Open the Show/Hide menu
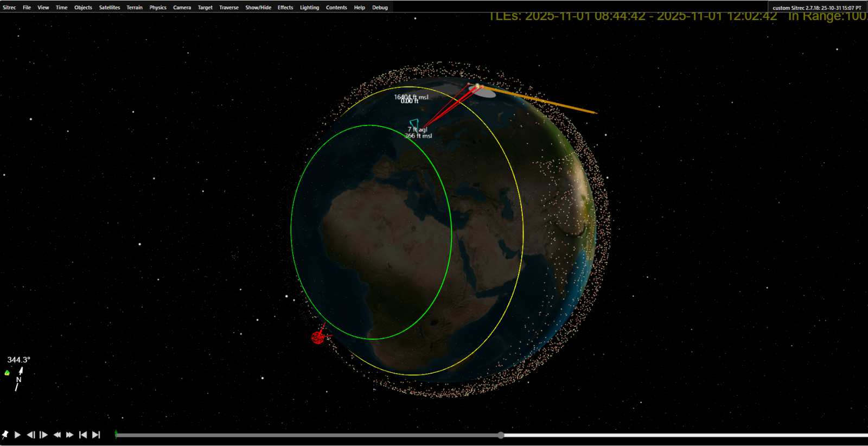868x446 pixels. click(258, 8)
